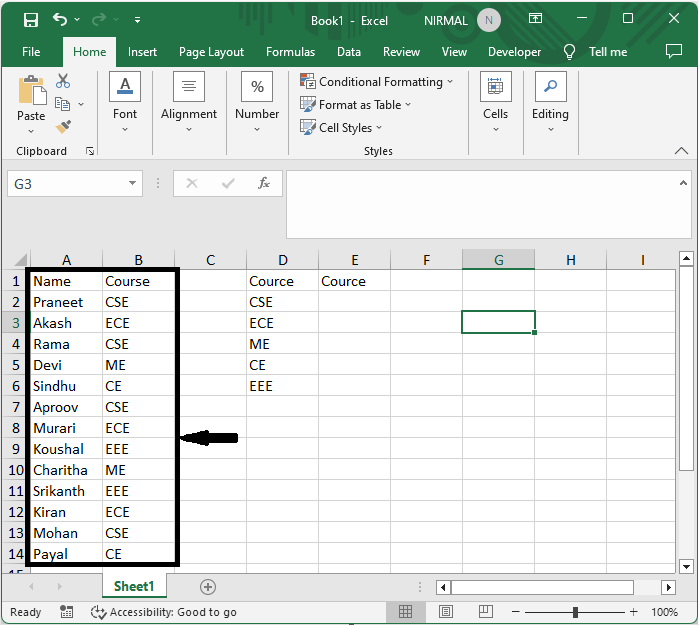
Task: Click the horizontal scrollbar right arrow
Action: (668, 588)
